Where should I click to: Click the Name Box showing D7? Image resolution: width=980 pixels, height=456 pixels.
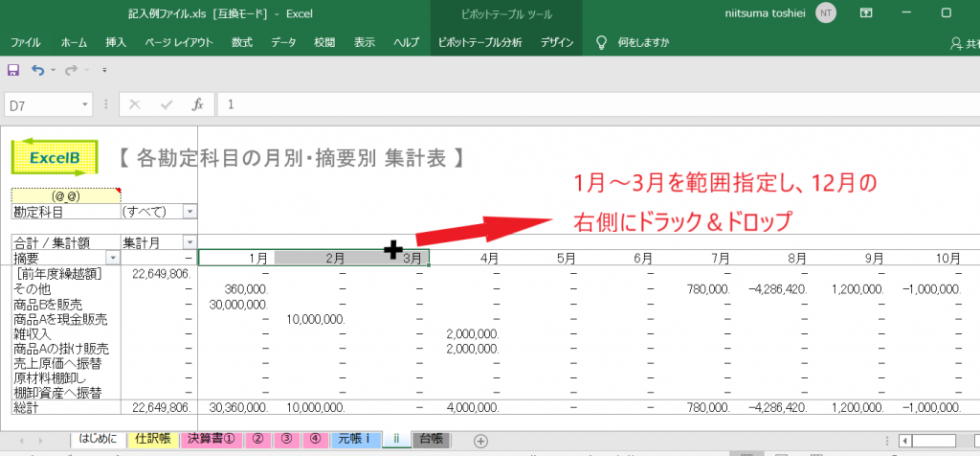(x=40, y=104)
